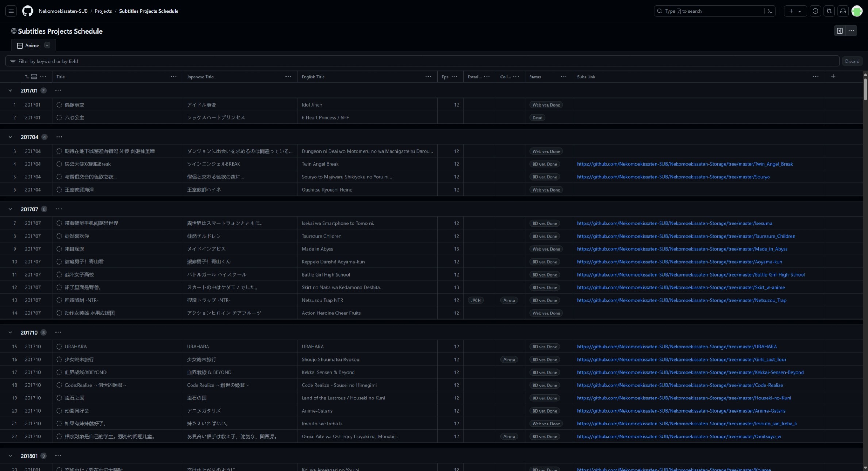Open the Subs Link column options menu
868x471 pixels.
tap(816, 77)
